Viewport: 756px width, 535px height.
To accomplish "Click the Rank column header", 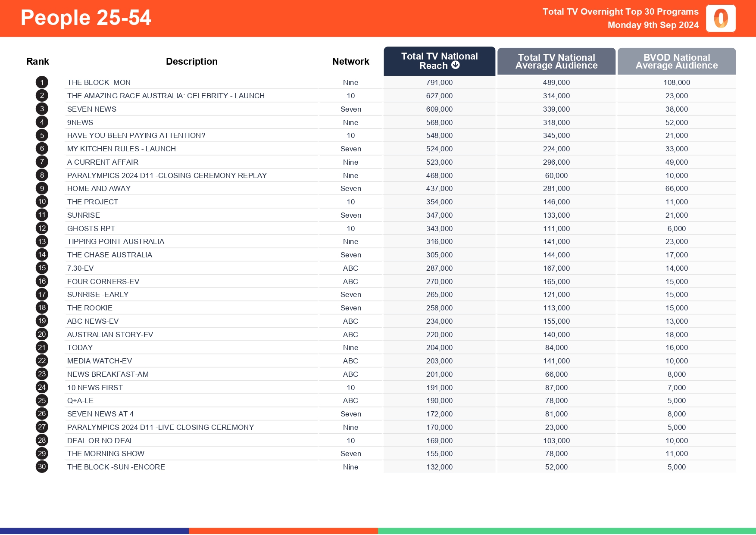I will [x=37, y=61].
